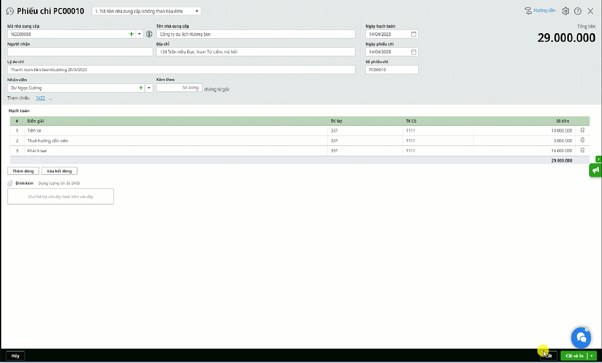Viewport: 602px width, 363px height.
Task: Click the green announcement megaphone side tab
Action: point(595,170)
